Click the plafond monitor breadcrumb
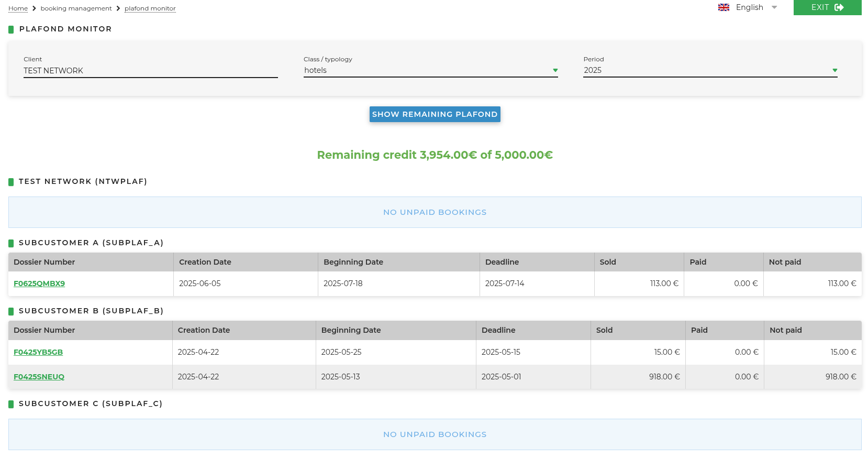This screenshot has width=868, height=458. click(150, 8)
